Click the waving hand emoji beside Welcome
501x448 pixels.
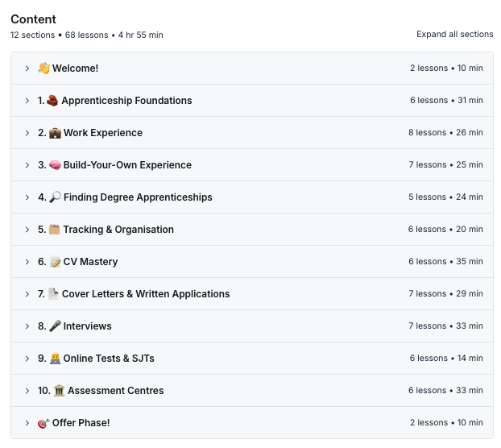pos(43,68)
